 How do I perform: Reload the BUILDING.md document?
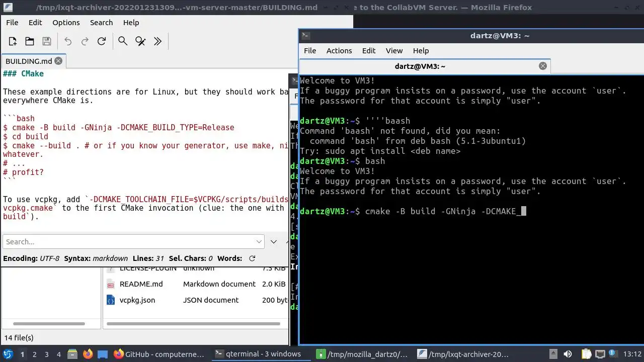102,41
